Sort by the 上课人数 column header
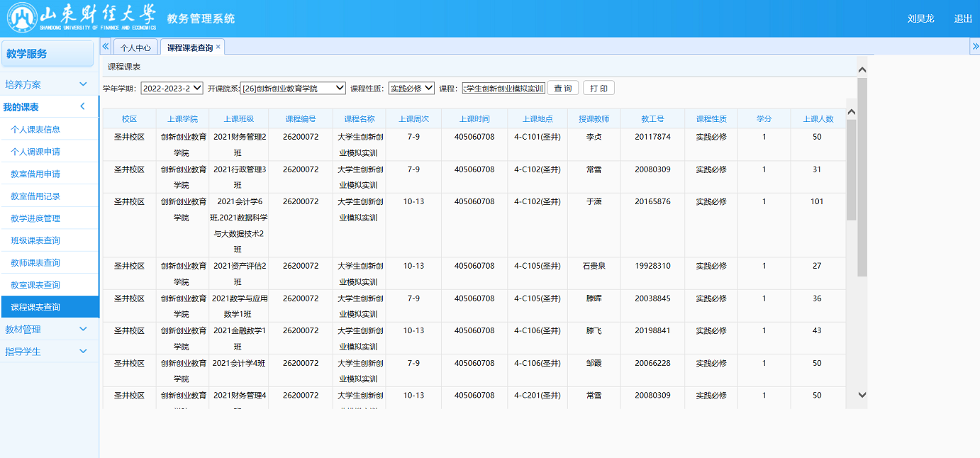This screenshot has width=980, height=458. 818,119
